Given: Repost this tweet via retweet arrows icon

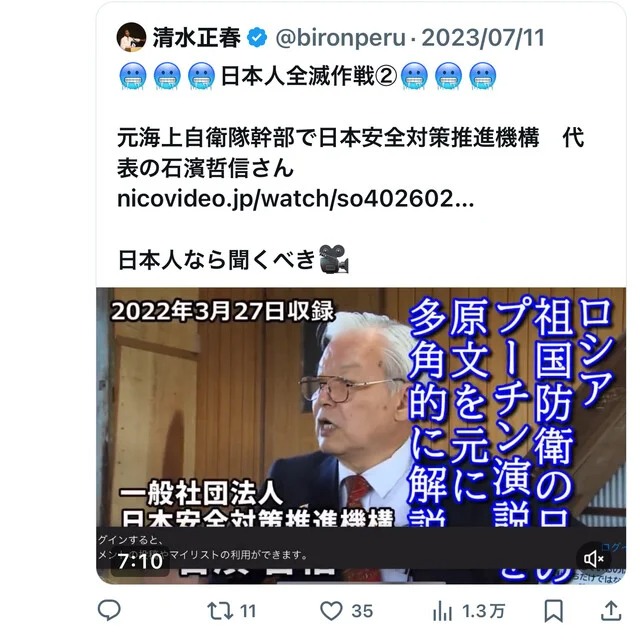Looking at the screenshot, I should 220,611.
